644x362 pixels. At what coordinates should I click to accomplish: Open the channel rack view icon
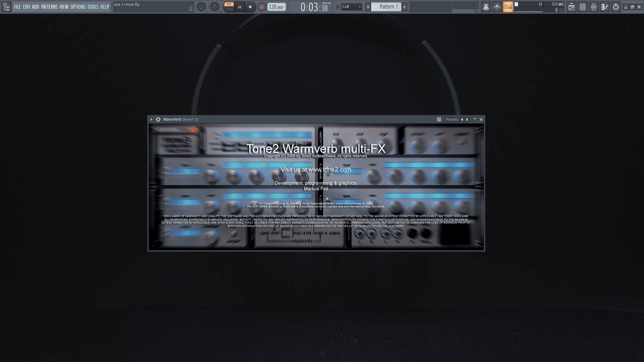tap(583, 7)
